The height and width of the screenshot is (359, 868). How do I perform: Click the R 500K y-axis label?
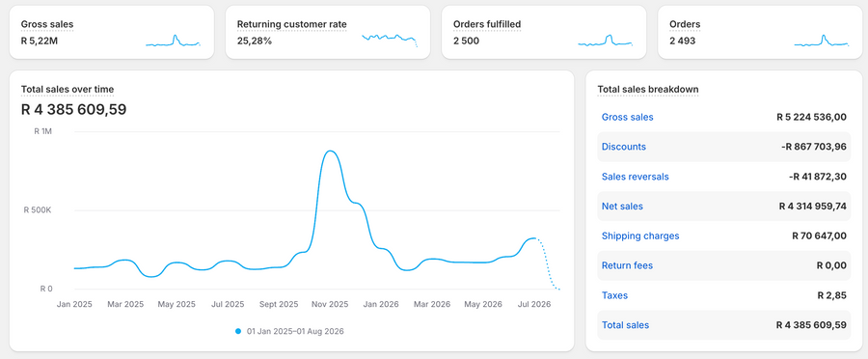tap(37, 210)
